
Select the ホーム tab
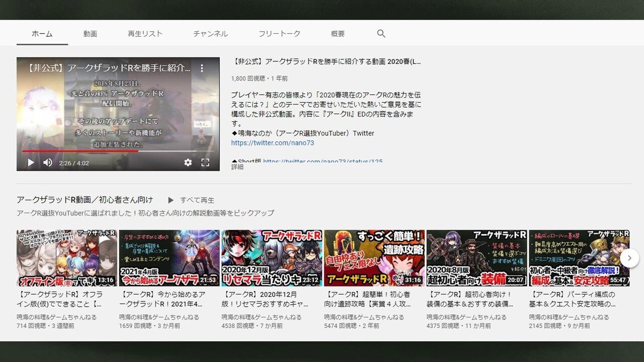pos(42,34)
